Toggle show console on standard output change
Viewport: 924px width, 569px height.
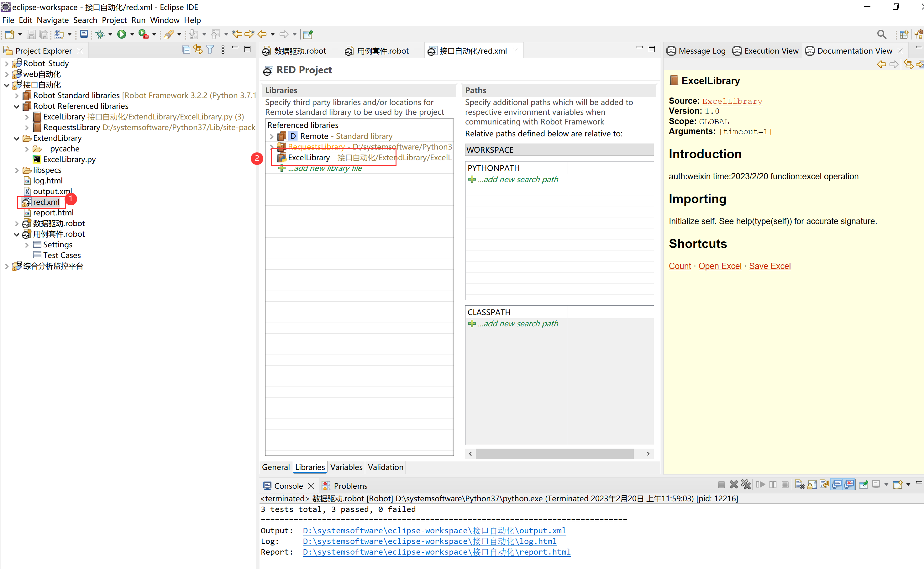click(837, 485)
